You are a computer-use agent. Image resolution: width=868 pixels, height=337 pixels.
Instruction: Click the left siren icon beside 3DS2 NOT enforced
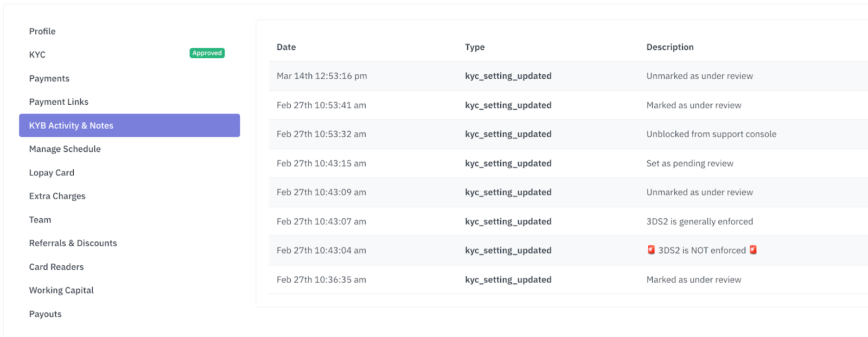(651, 250)
